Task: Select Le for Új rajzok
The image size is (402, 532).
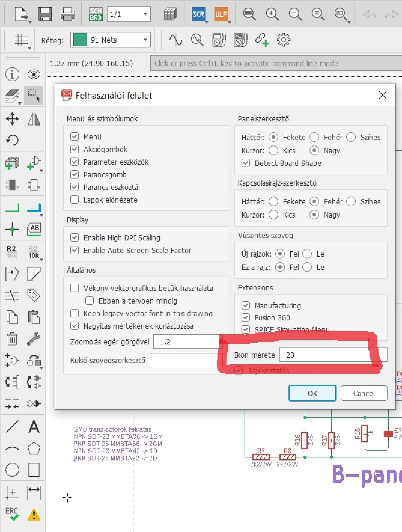Action: pos(307,254)
